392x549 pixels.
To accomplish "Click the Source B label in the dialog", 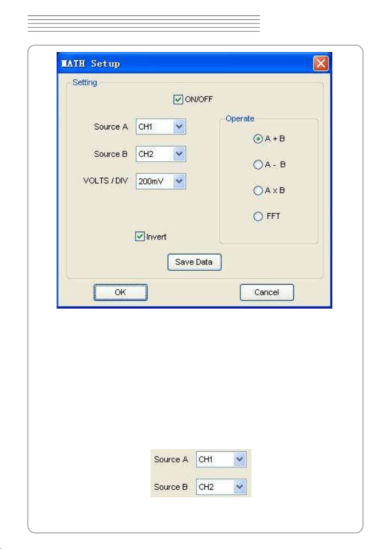I will tap(111, 154).
